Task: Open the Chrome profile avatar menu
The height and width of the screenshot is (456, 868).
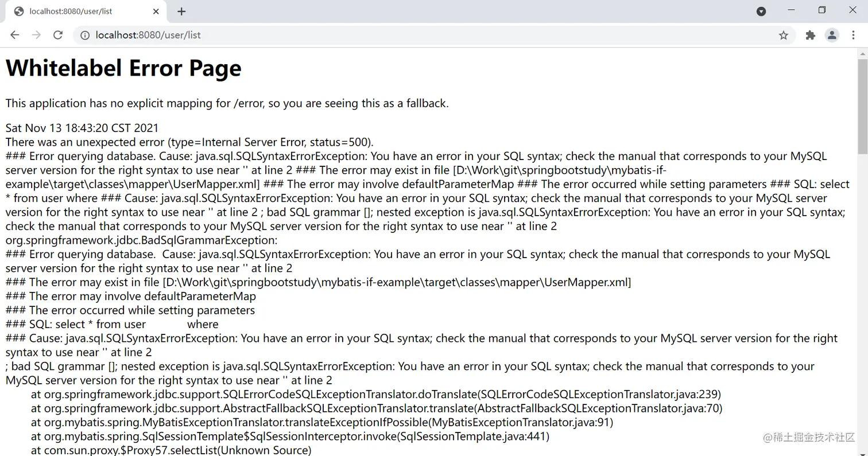Action: 832,35
